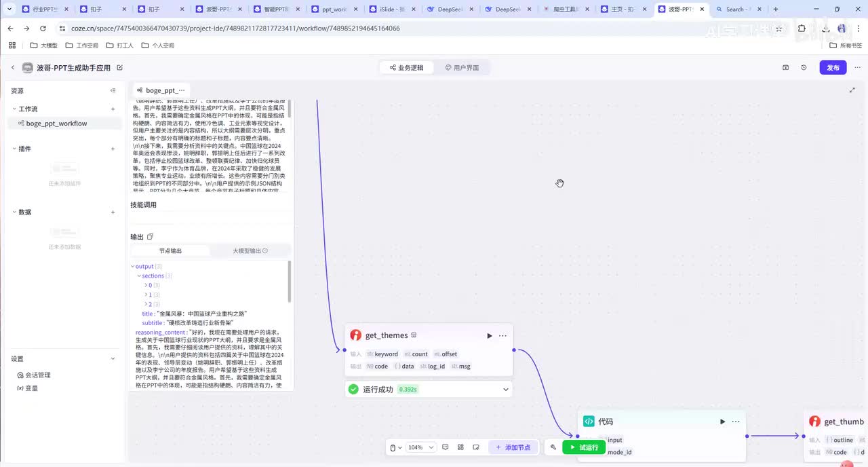868x467 pixels.
Task: Open browser profile avatar
Action: 842,29
